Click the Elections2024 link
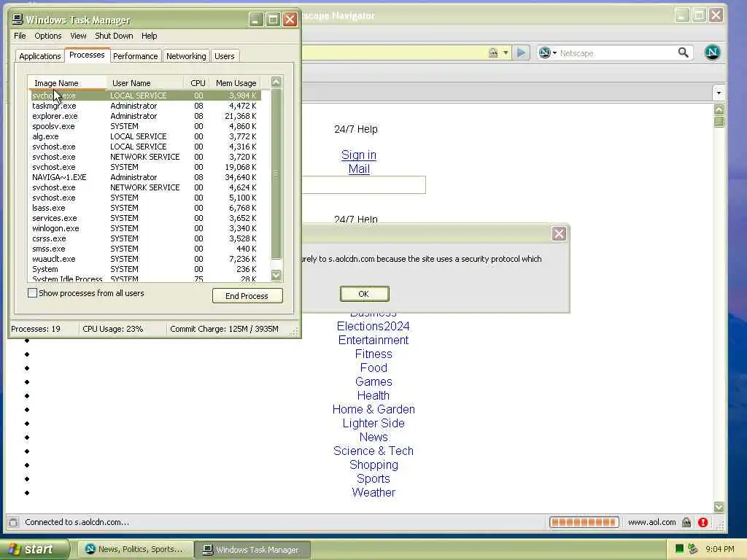 [x=373, y=326]
